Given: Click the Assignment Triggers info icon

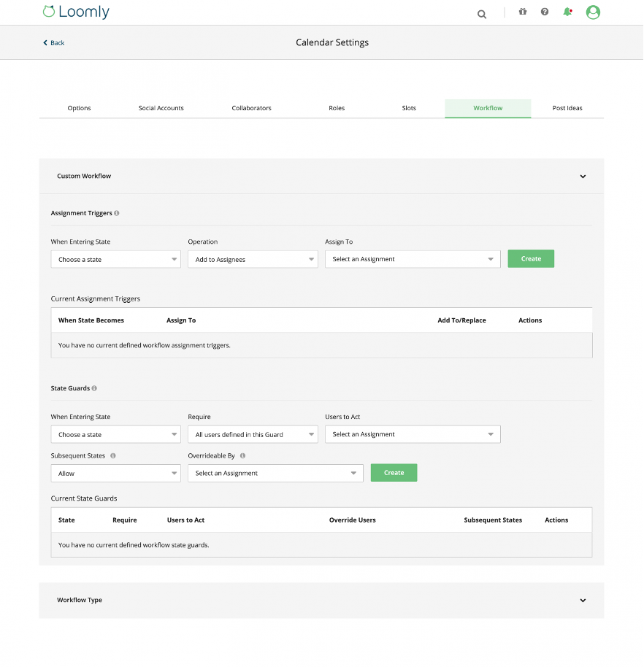Looking at the screenshot, I should (118, 212).
